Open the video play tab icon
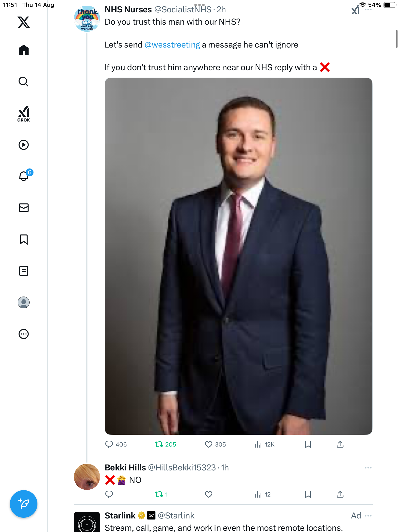 pos(24,145)
